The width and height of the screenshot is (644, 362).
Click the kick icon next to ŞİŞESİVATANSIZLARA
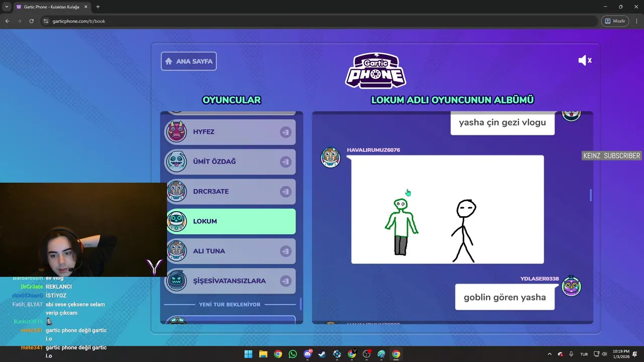tap(285, 281)
